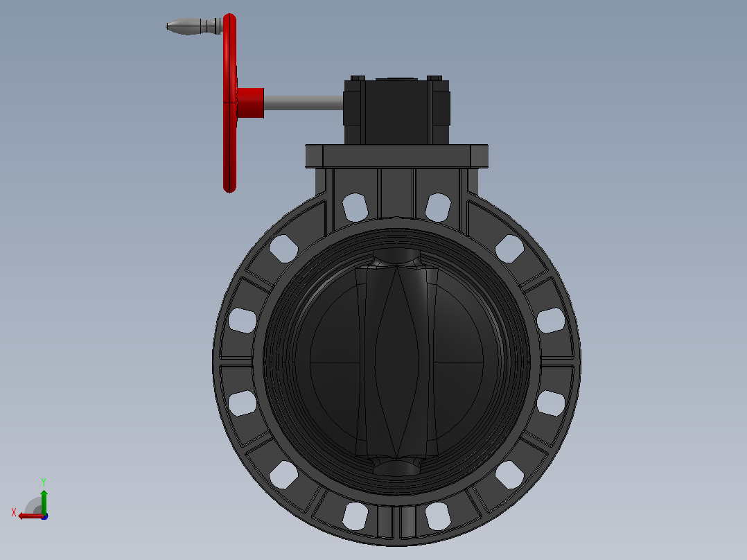Select the red handwheel rim
Screen dimensions: 747x560
(x=229, y=103)
